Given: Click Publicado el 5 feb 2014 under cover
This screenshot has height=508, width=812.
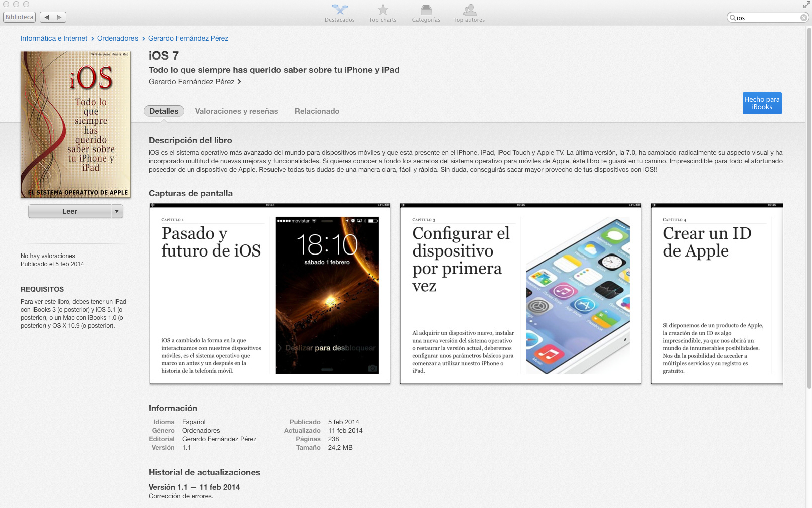Looking at the screenshot, I should pyautogui.click(x=52, y=264).
